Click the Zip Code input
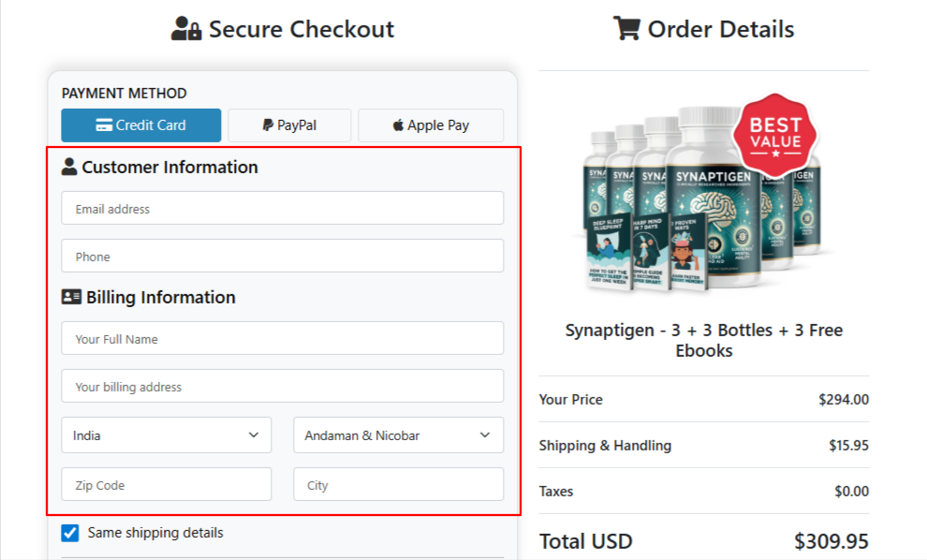 [167, 485]
